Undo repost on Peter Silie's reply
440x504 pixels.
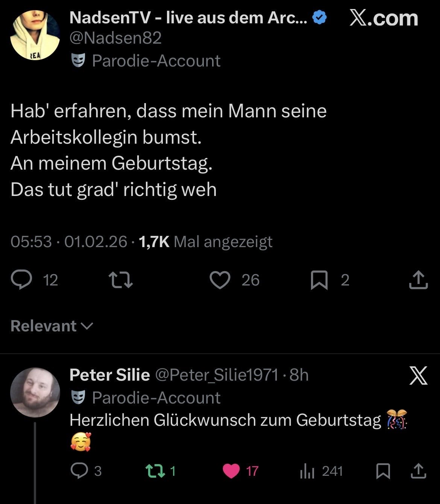point(154,471)
